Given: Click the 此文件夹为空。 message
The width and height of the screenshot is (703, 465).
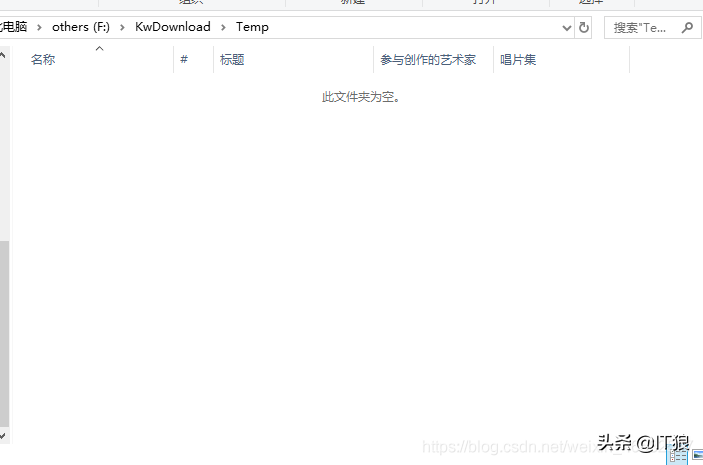Looking at the screenshot, I should click(361, 97).
